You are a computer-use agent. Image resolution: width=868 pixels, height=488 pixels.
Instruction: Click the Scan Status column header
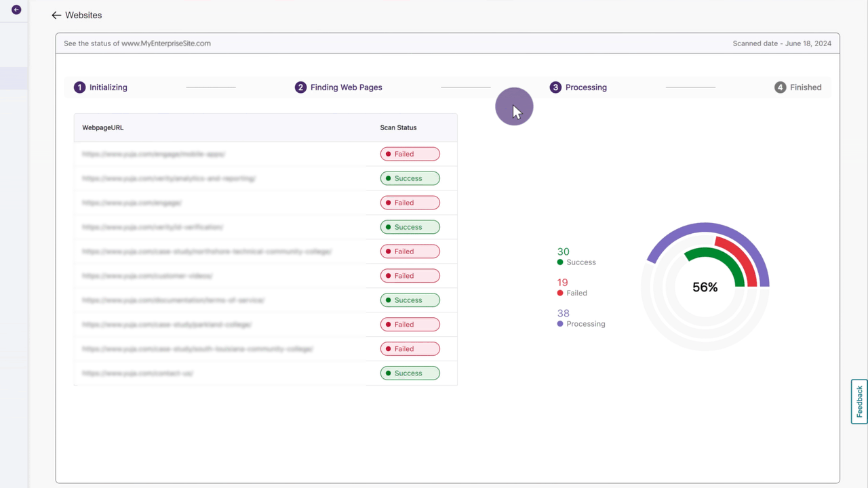[x=398, y=127]
